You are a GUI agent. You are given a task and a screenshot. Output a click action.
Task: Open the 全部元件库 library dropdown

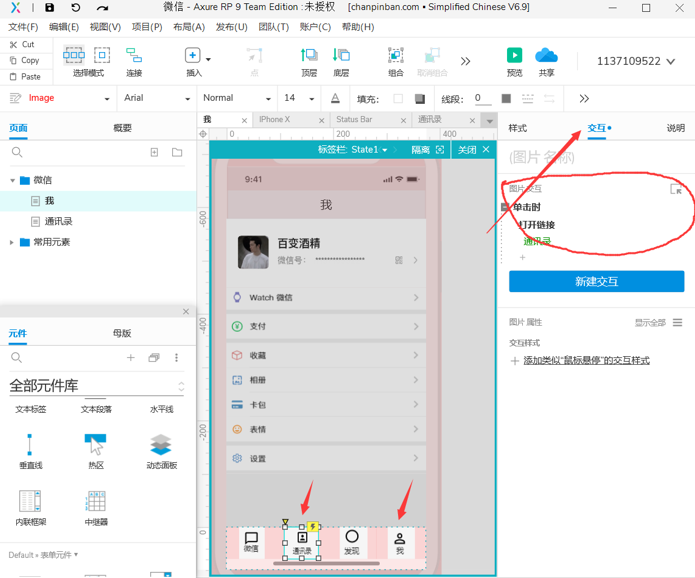(x=96, y=386)
